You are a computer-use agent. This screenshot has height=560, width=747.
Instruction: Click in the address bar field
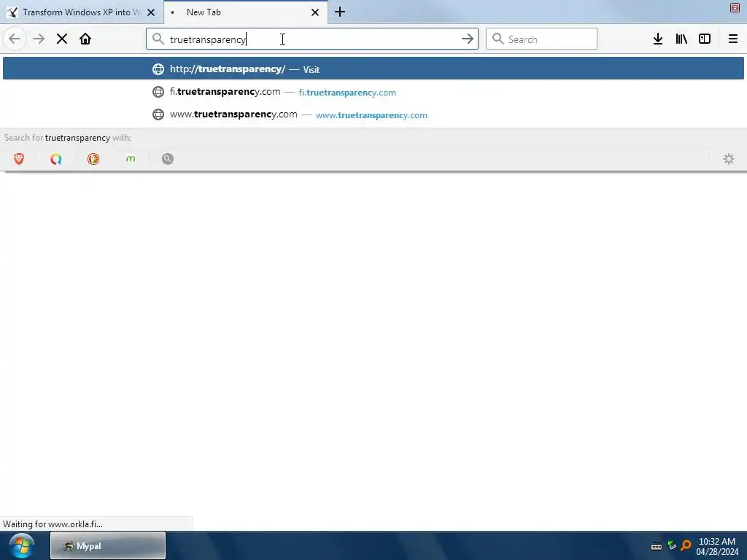(312, 39)
